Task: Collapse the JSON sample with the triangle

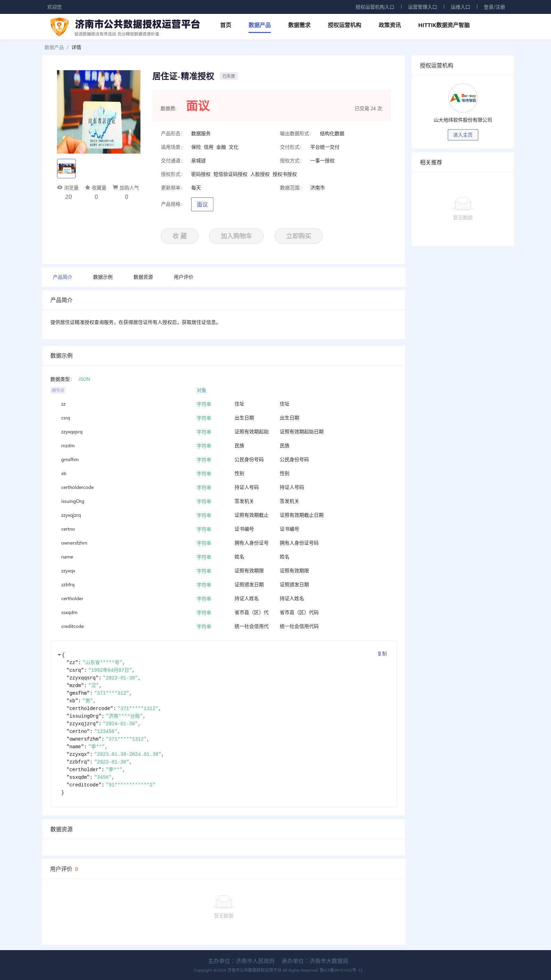Action: (59, 655)
